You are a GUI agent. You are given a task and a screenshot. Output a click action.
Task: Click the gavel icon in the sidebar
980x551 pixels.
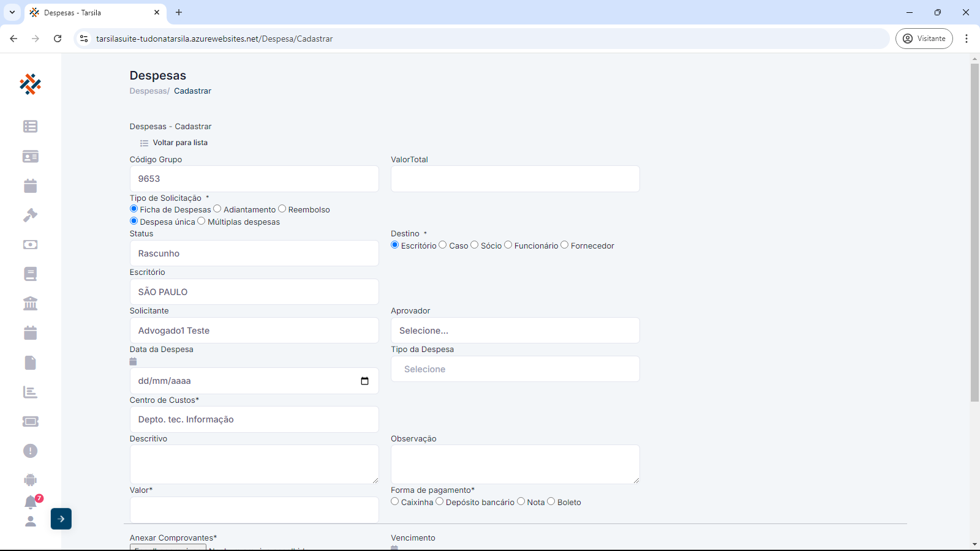coord(30,215)
